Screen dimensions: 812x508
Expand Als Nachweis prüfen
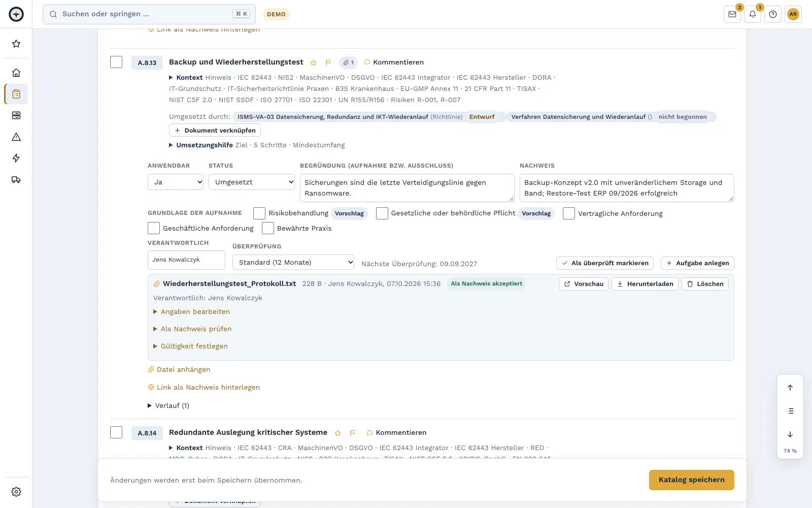point(192,329)
